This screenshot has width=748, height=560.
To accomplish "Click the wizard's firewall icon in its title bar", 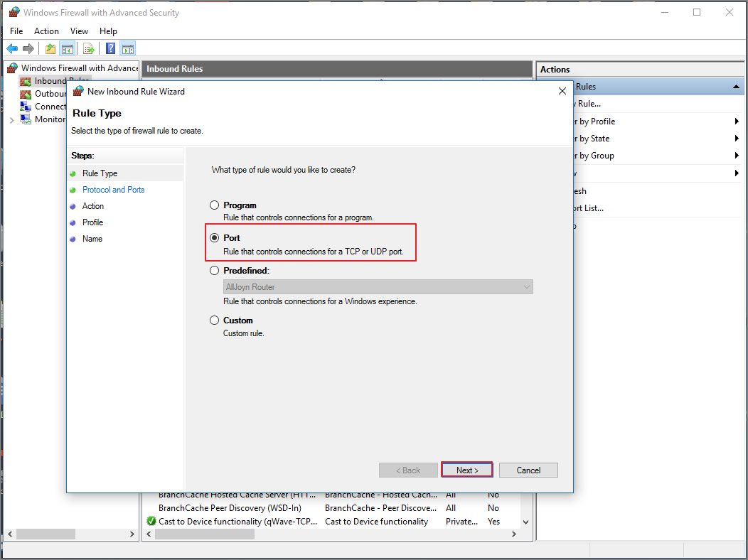I will click(78, 91).
